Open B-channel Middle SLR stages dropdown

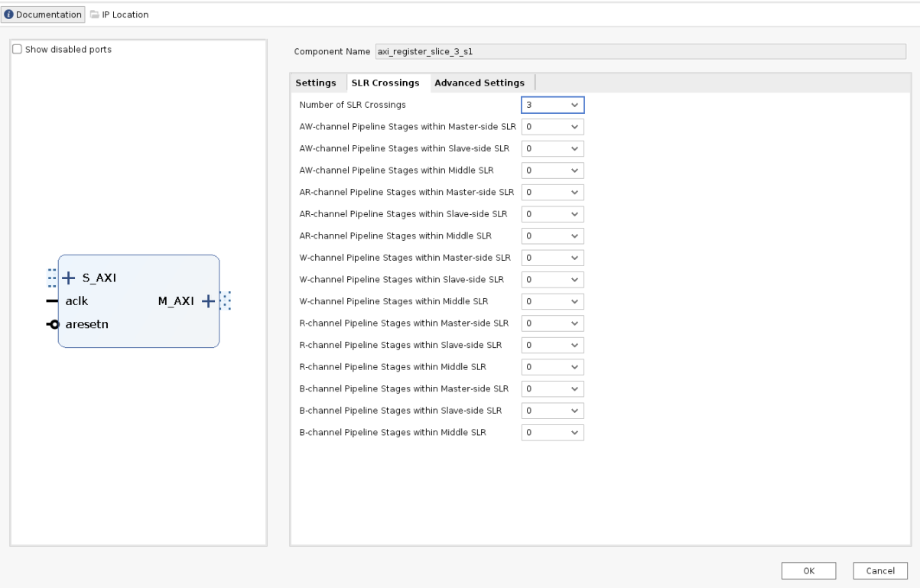(552, 432)
